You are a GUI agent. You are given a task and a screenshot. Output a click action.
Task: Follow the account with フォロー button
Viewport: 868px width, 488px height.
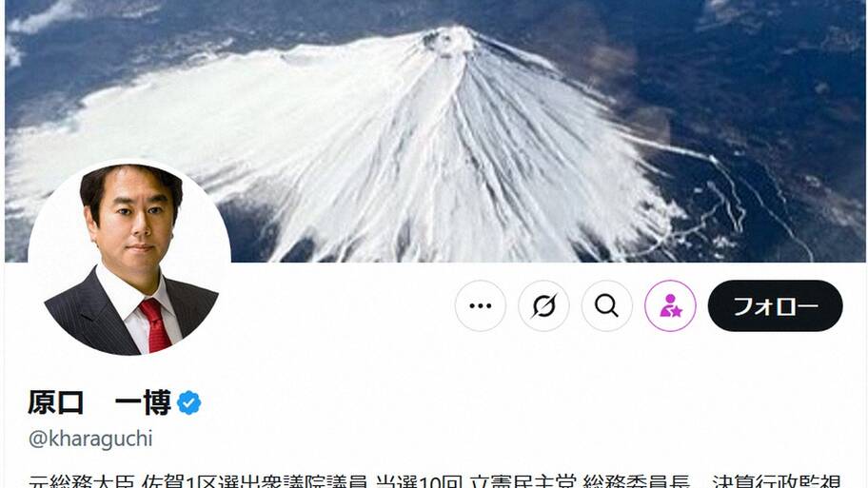click(775, 306)
